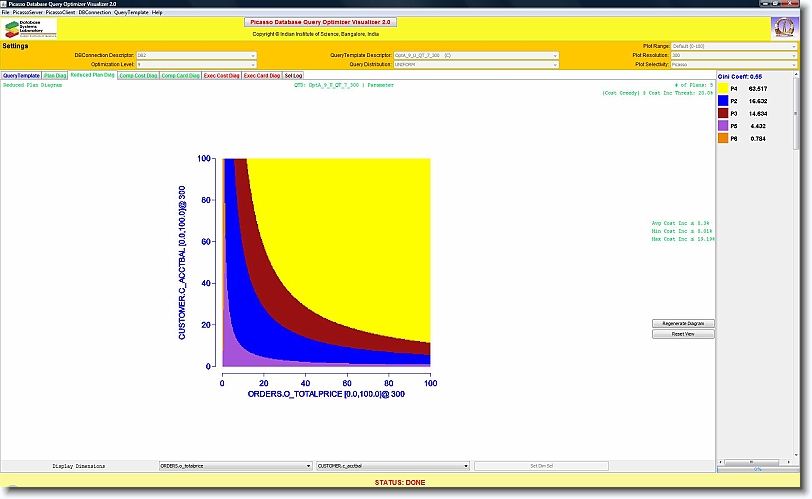Select the orange P6 plan swatch
812x499 pixels.
point(723,139)
